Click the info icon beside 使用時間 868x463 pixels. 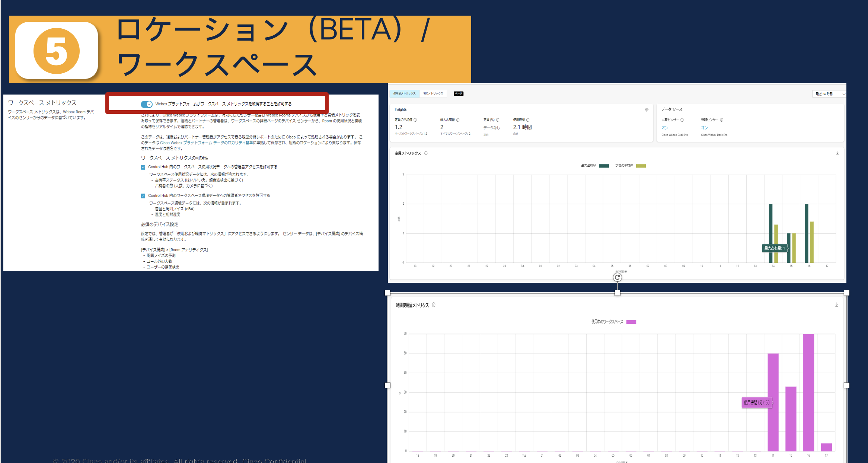click(x=528, y=120)
